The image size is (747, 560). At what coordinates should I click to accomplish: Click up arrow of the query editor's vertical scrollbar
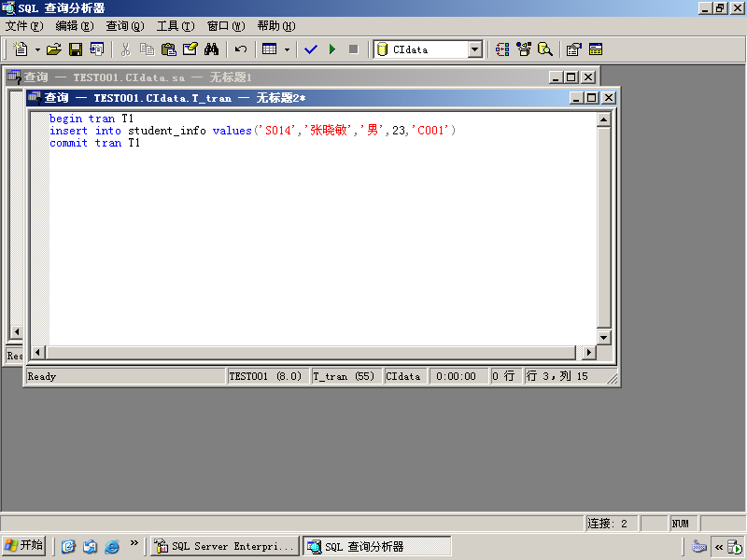(x=603, y=119)
